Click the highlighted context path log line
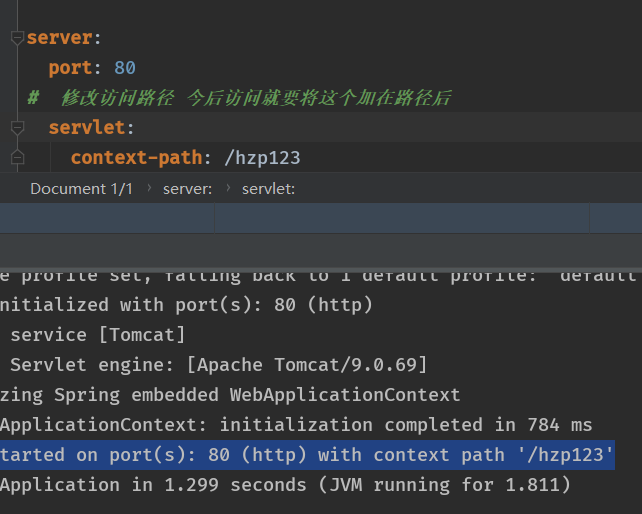Viewport: 642px width, 514px height. tap(306, 455)
